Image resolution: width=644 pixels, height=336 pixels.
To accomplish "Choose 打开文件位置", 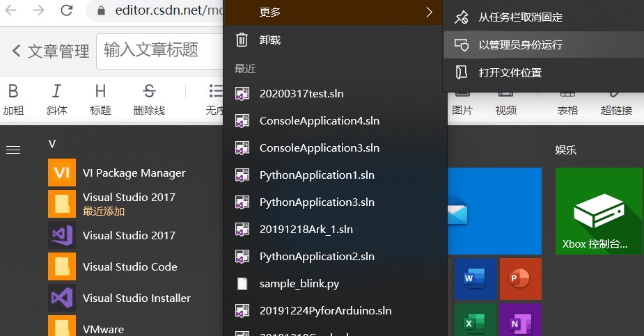I will [544, 72].
